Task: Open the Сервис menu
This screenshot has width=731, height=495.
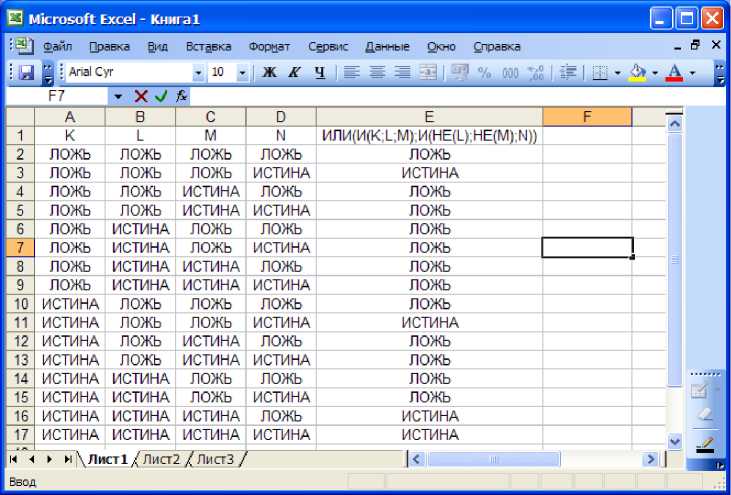Action: tap(328, 47)
